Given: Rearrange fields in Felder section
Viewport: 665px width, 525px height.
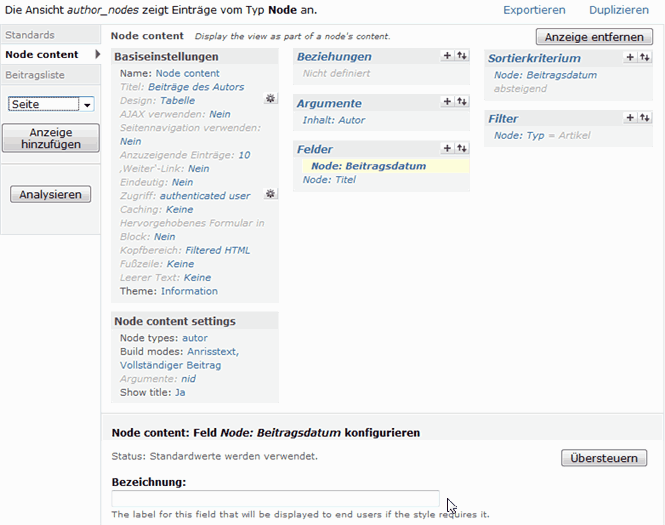Looking at the screenshot, I should (462, 148).
